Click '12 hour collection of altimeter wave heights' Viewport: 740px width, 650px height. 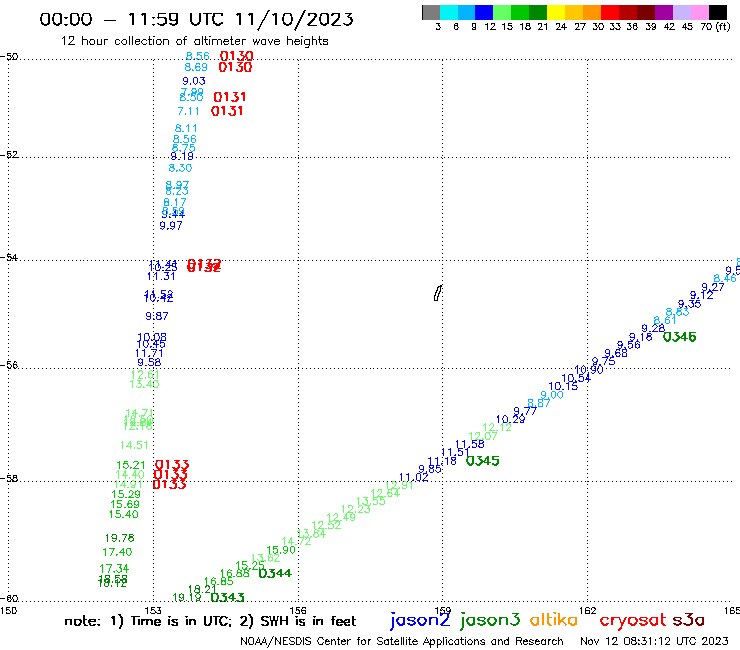coord(194,41)
